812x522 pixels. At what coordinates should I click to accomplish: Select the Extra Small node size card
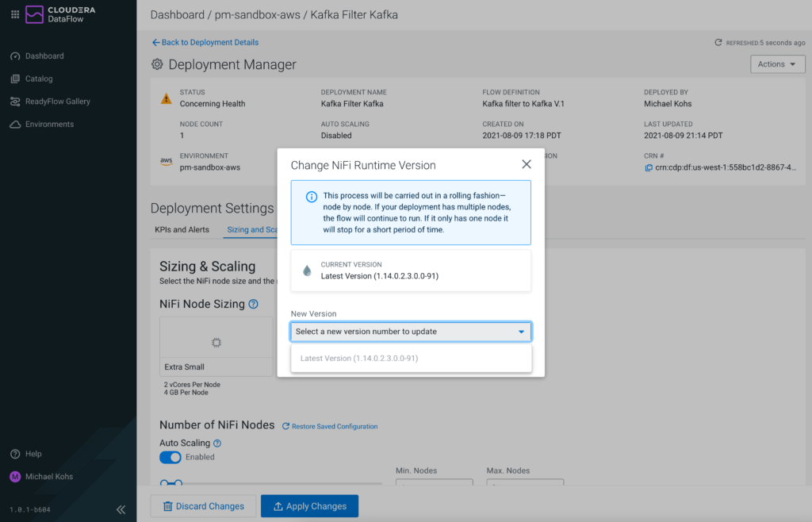coord(216,347)
